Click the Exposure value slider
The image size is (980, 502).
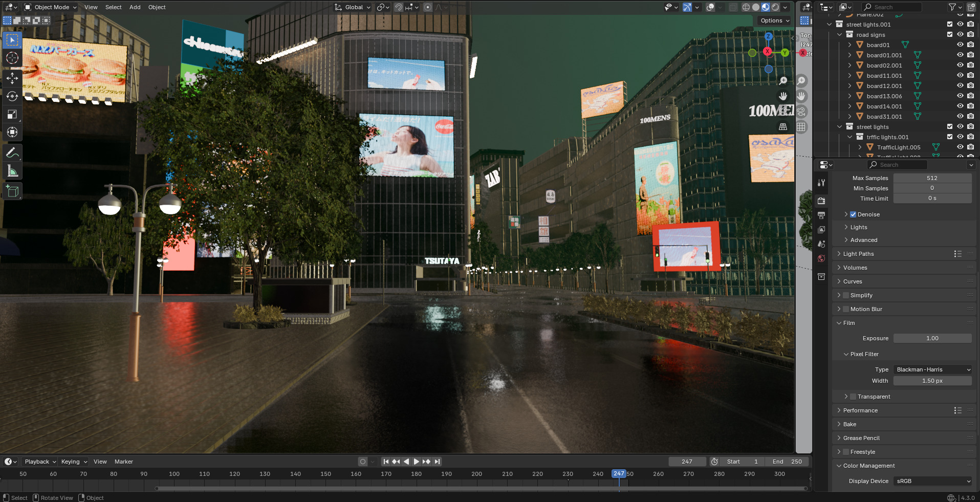click(x=932, y=338)
